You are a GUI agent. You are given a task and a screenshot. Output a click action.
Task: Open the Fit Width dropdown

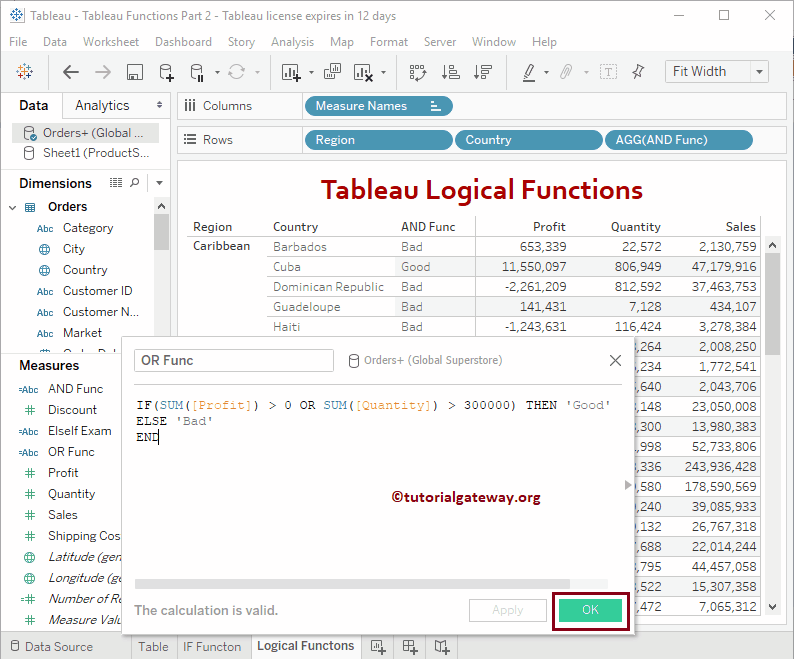click(759, 72)
